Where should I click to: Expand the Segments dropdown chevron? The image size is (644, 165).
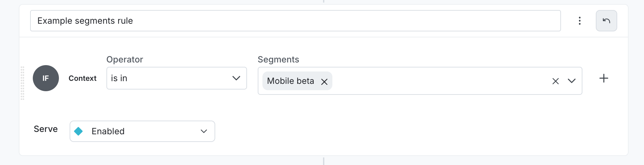click(x=572, y=81)
